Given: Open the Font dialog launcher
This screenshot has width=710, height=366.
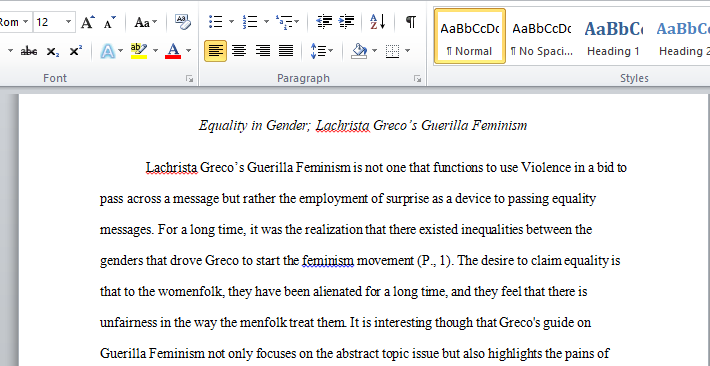Looking at the screenshot, I should (189, 79).
